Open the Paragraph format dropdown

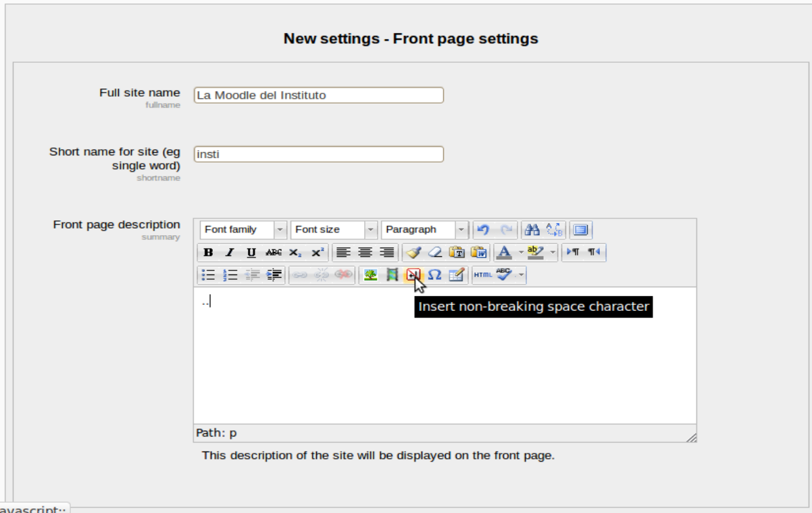424,230
